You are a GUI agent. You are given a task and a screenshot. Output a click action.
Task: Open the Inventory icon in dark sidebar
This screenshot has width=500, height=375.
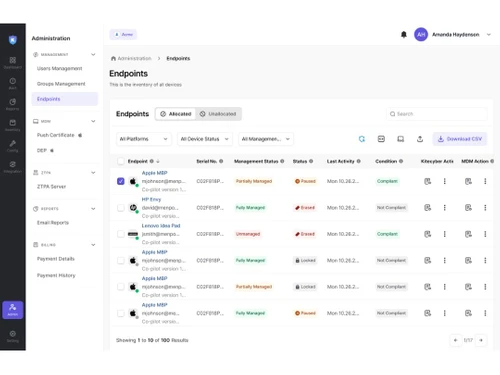click(13, 123)
